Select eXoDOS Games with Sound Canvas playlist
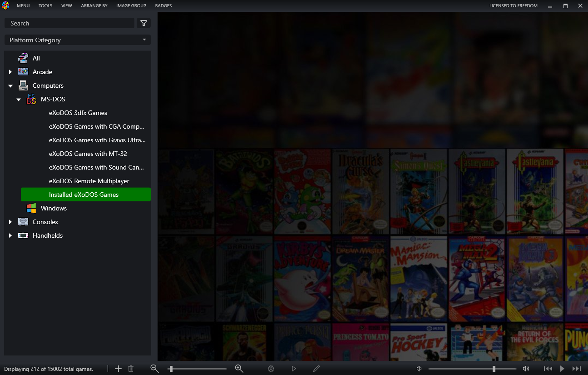This screenshot has width=588, height=375. click(96, 167)
